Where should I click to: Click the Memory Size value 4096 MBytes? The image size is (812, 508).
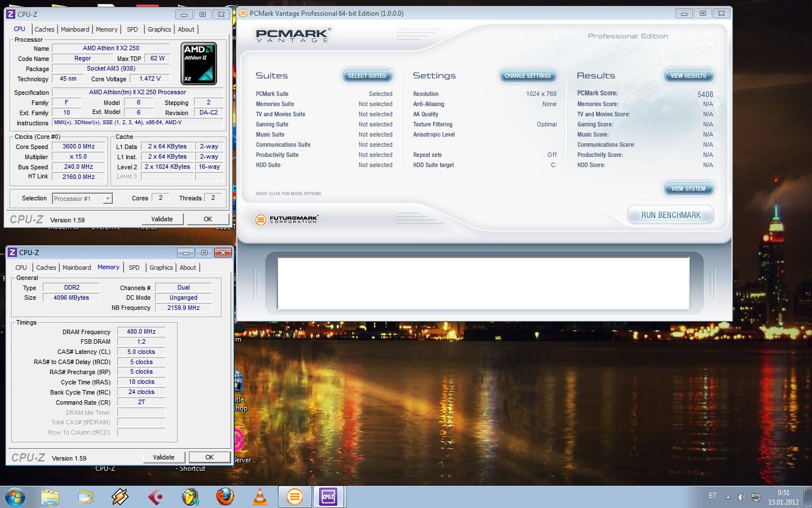pyautogui.click(x=72, y=297)
